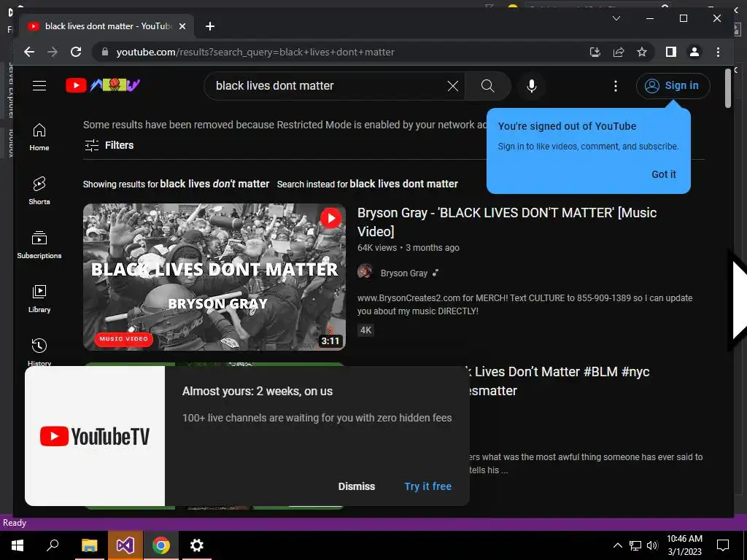This screenshot has width=747, height=560.
Task: Share this page icon
Action: [619, 52]
